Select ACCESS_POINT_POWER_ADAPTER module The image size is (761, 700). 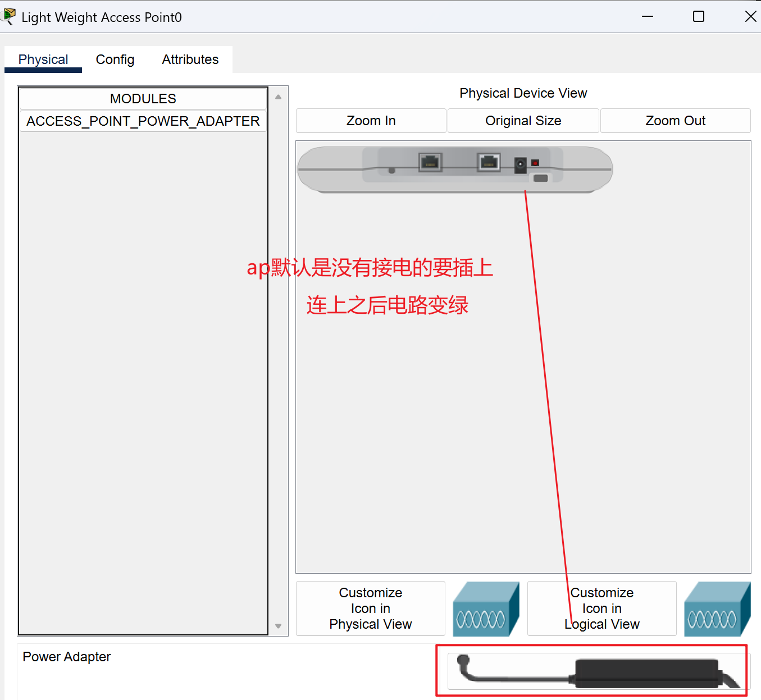(x=143, y=121)
